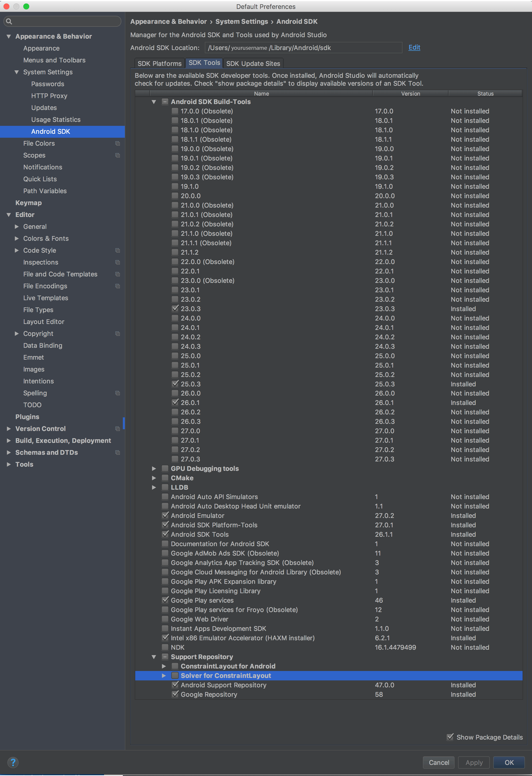Check the NDK checkbox
The height and width of the screenshot is (776, 532).
click(165, 647)
